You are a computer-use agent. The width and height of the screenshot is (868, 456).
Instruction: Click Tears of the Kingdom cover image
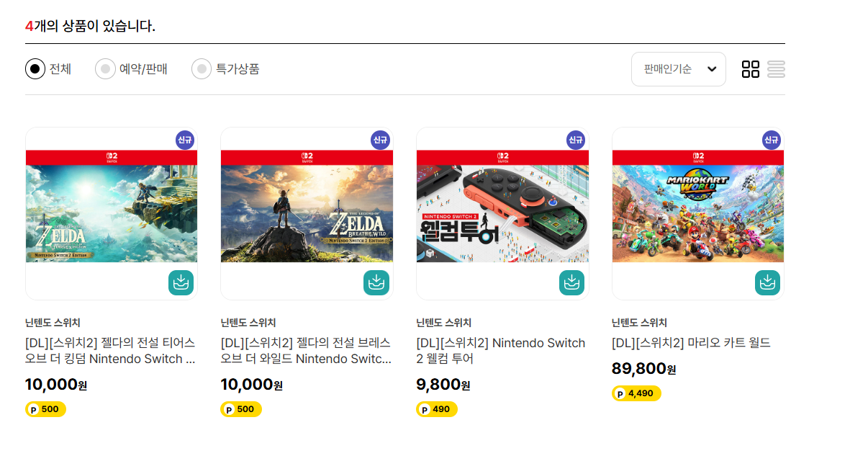112,213
